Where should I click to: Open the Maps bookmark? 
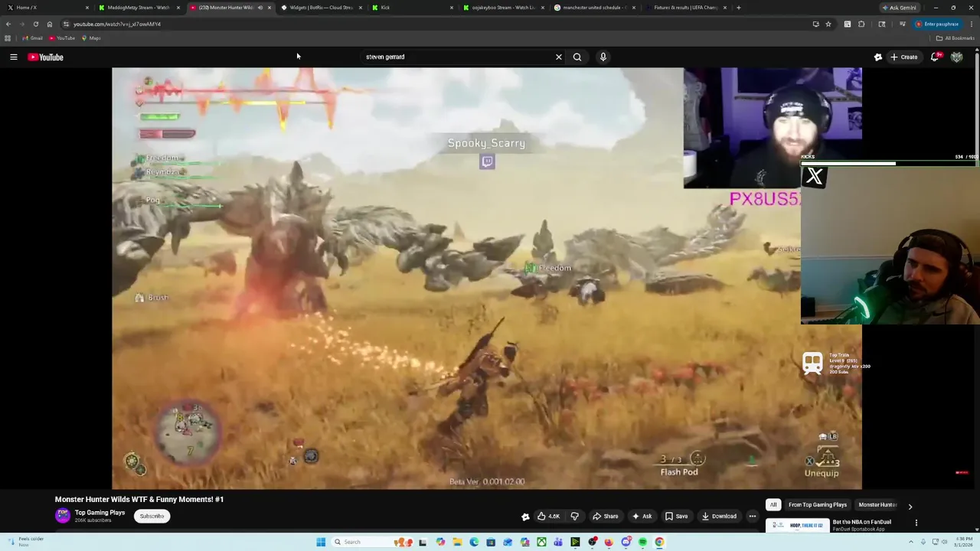click(x=91, y=38)
